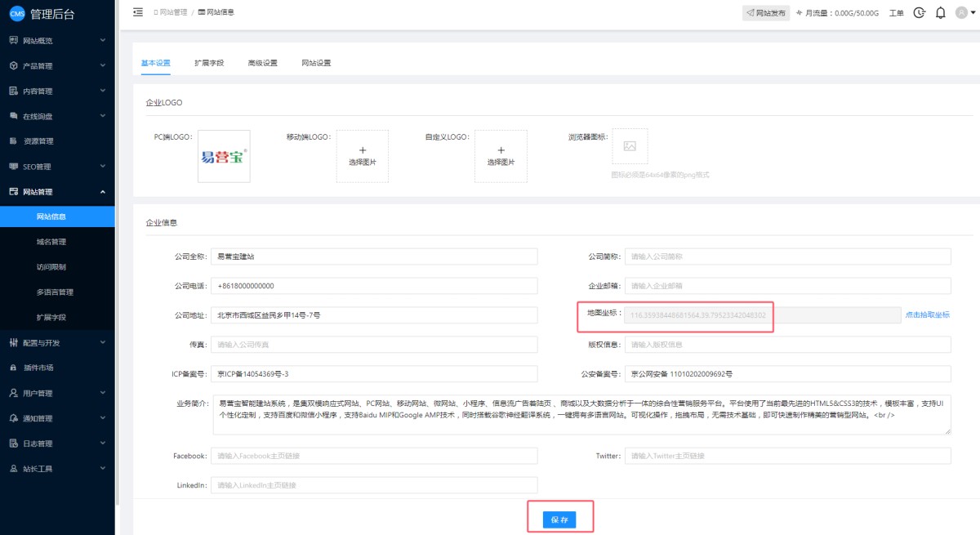Expand the 产品管理 sidebar menu

tap(57, 65)
